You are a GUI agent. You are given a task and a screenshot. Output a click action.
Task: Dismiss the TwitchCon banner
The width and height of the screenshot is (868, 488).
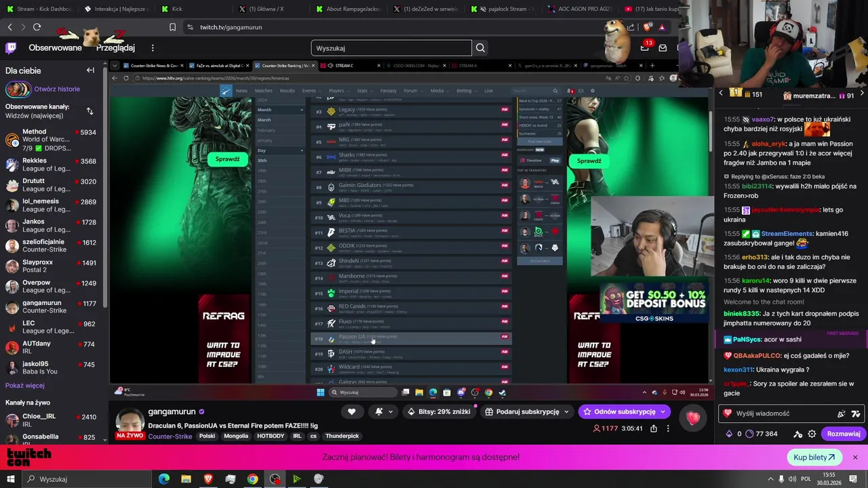pos(855,457)
